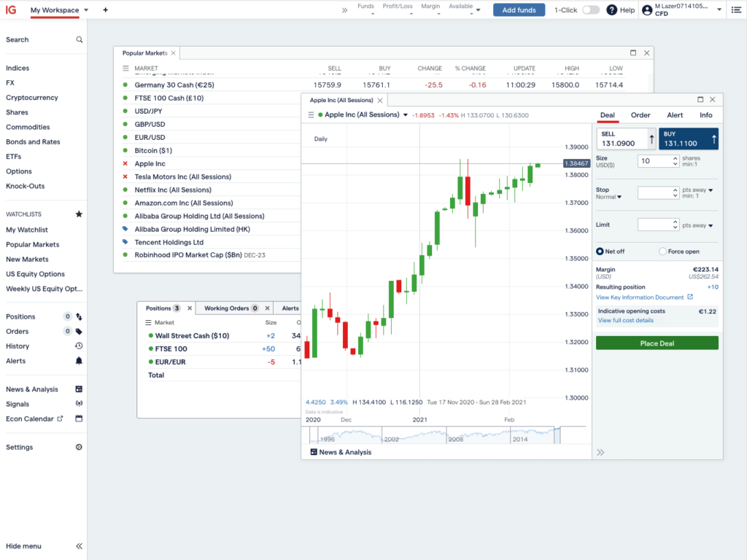Switch to the Order tab

(x=640, y=115)
